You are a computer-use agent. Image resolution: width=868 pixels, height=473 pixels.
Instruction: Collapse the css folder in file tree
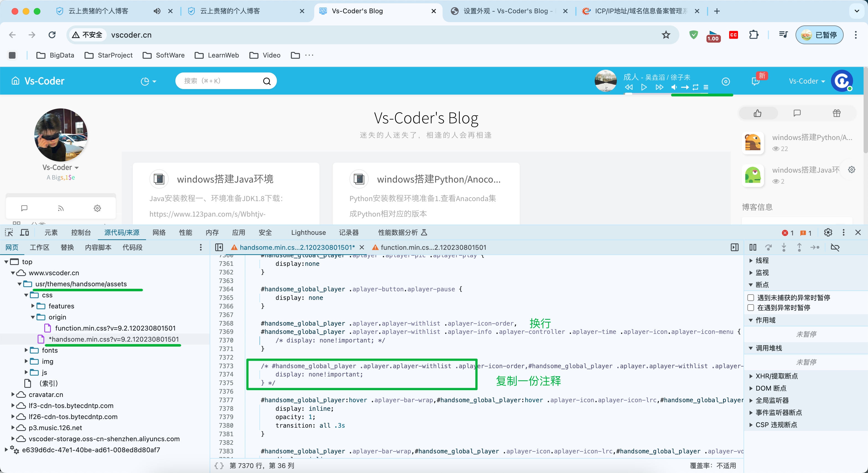[x=26, y=295]
